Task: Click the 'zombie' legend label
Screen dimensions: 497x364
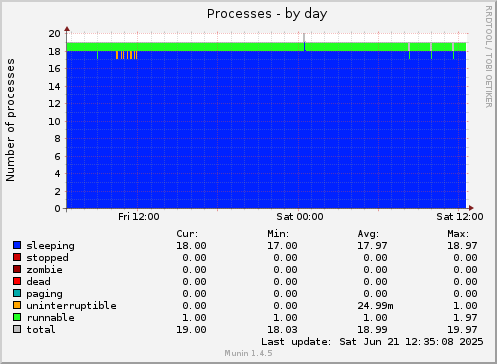Action: (44, 270)
